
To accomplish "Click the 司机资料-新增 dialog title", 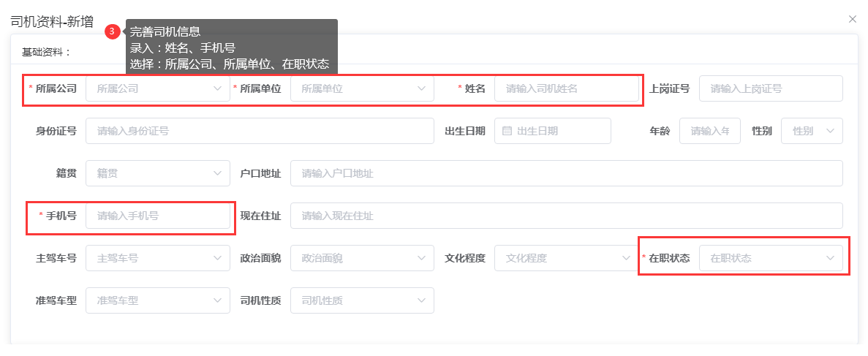I will (52, 22).
